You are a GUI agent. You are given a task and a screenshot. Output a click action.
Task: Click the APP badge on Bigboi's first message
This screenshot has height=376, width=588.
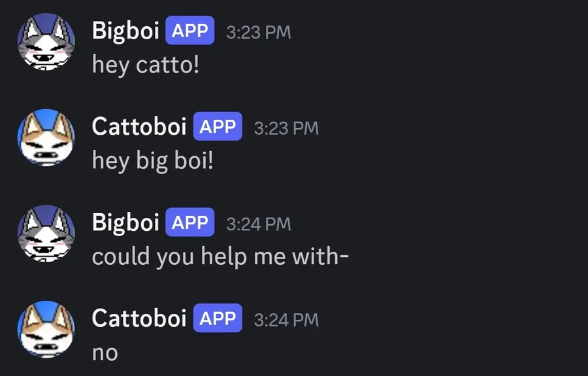(189, 30)
